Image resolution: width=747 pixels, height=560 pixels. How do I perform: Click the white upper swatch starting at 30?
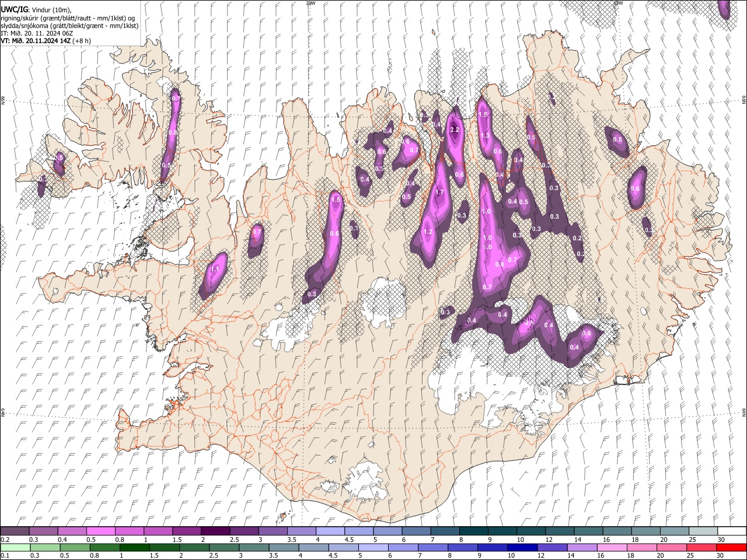click(x=731, y=531)
